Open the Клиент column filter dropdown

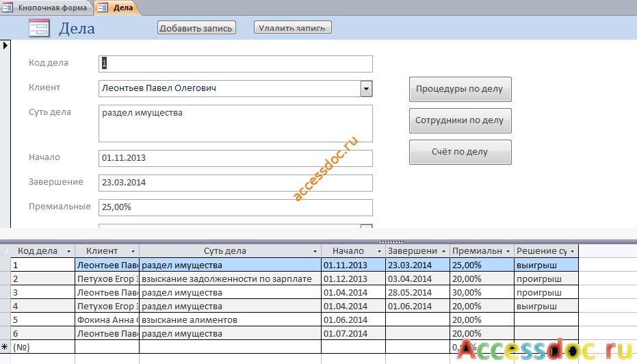(x=133, y=252)
